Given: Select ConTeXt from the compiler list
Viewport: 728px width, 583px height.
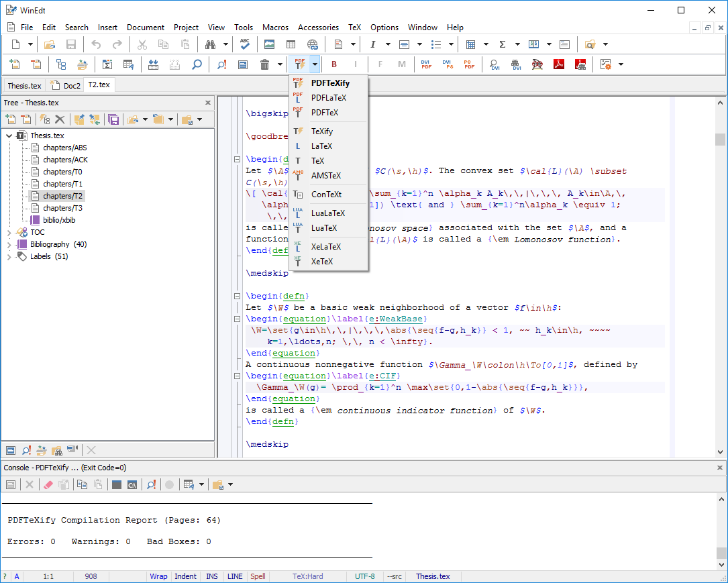Looking at the screenshot, I should point(329,194).
